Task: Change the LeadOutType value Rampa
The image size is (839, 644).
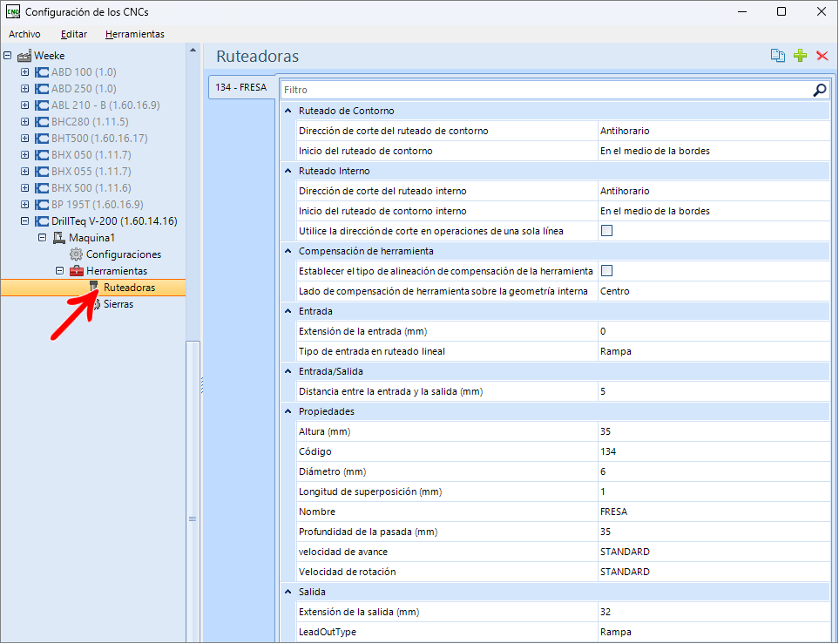Action: (x=714, y=632)
